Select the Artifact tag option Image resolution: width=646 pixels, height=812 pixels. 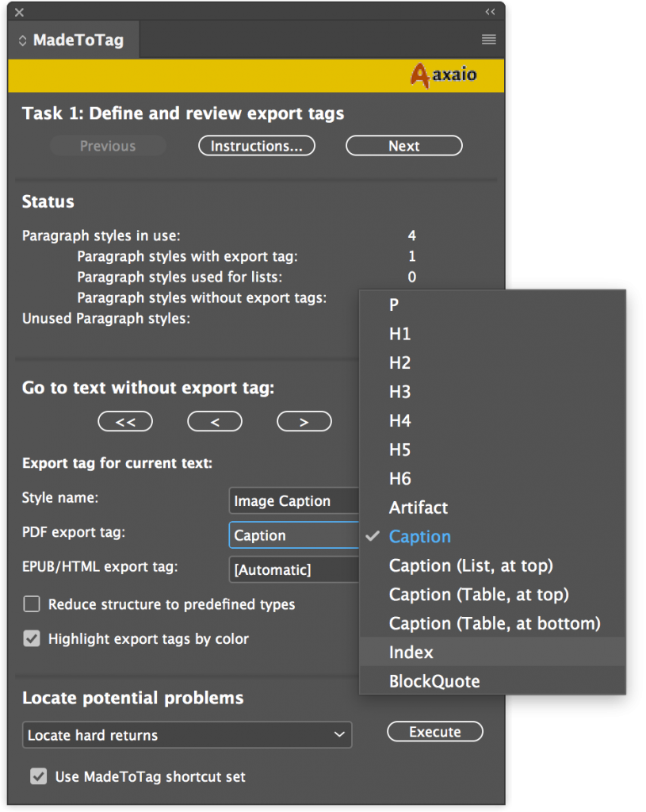point(493,507)
